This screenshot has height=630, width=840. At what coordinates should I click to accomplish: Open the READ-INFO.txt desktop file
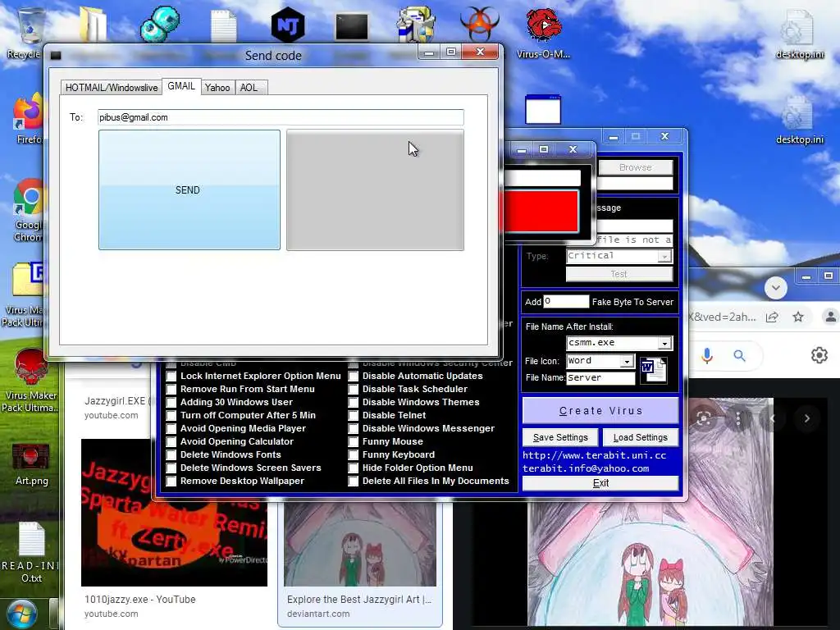click(31, 540)
